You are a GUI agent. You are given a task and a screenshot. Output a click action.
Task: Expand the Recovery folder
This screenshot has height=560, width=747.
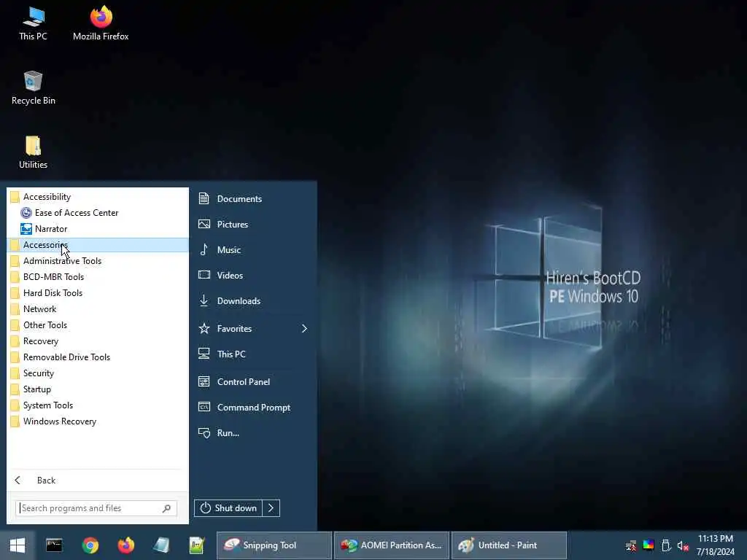98,341
